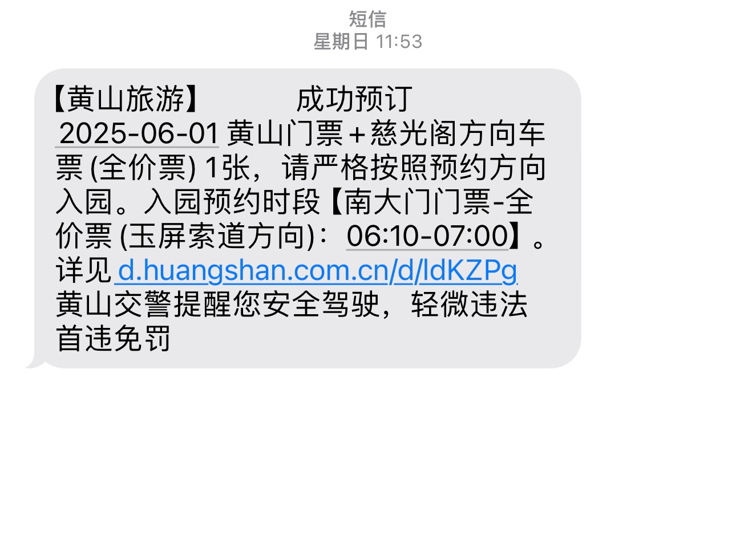Viewport: 736px width, 560px height.
Task: Click the 成功预订 text
Action: pos(354,99)
